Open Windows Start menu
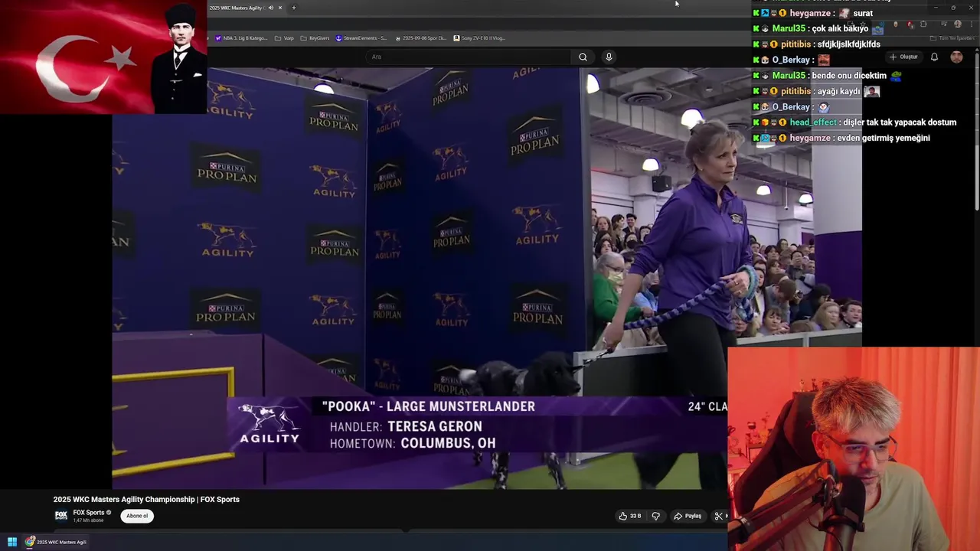 (x=12, y=542)
